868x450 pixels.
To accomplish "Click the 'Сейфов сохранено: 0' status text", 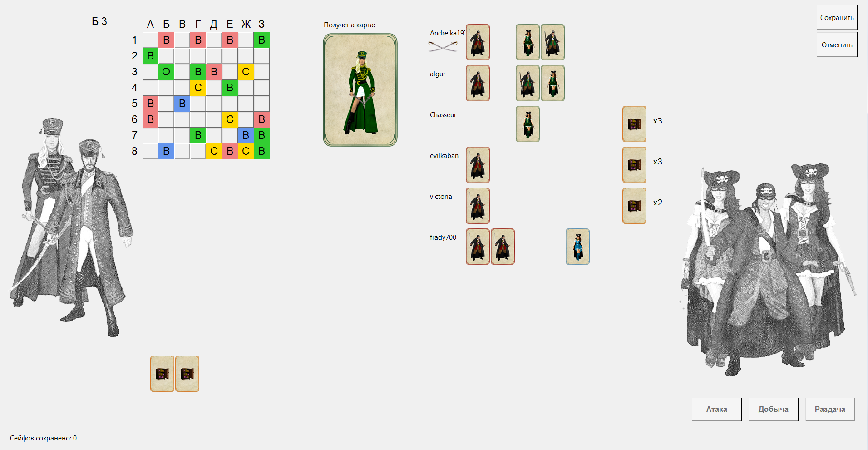I will (x=44, y=438).
